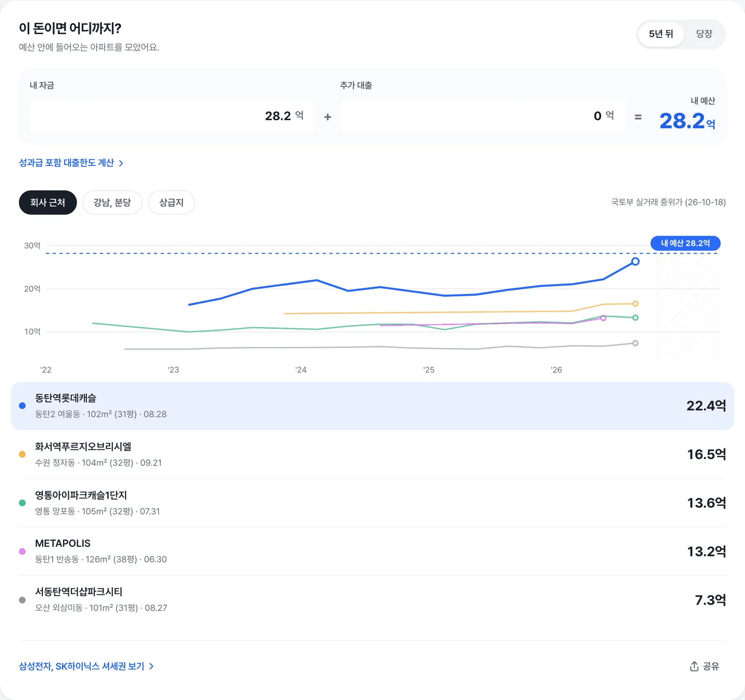This screenshot has width=745, height=700.
Task: Click the chevron next to 성과급 포함 대출한도 계산
Action: coord(121,163)
